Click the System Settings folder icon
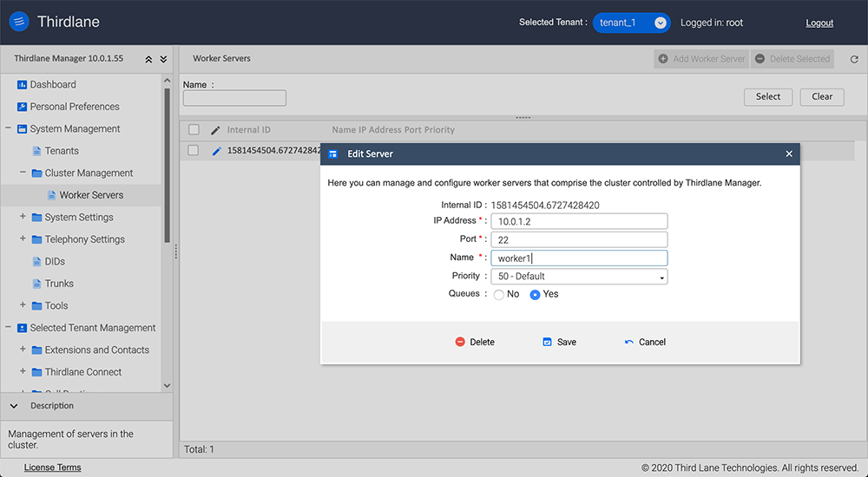 [x=36, y=218]
